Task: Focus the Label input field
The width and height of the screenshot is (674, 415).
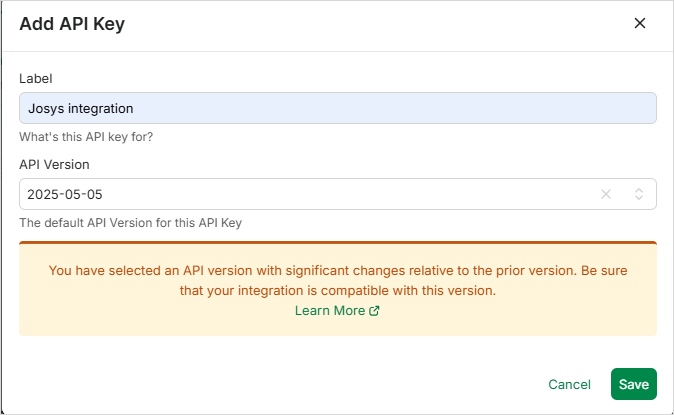Action: click(337, 108)
